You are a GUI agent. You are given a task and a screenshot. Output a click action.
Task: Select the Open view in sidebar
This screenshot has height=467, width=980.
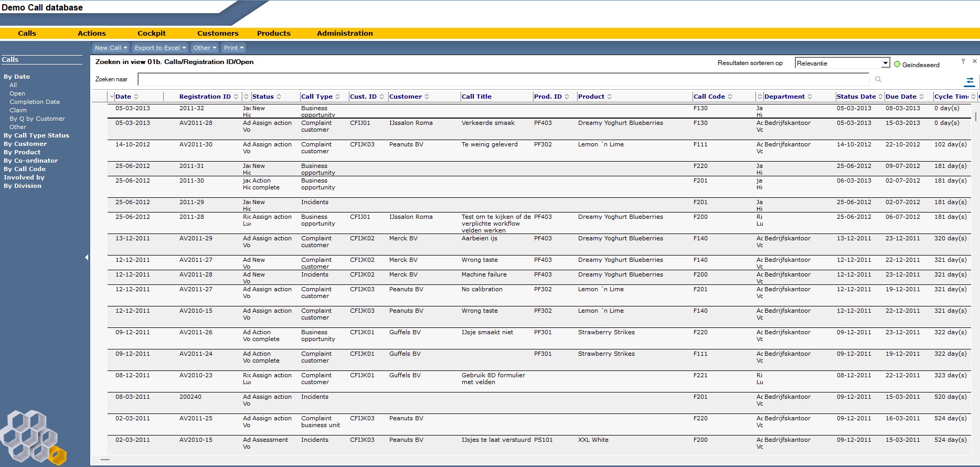[x=17, y=93]
